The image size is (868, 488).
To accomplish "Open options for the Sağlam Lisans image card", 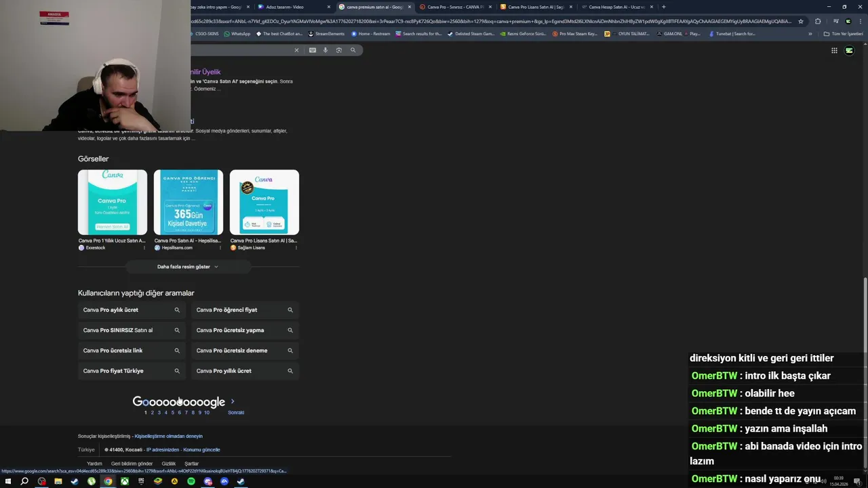I will pyautogui.click(x=296, y=248).
